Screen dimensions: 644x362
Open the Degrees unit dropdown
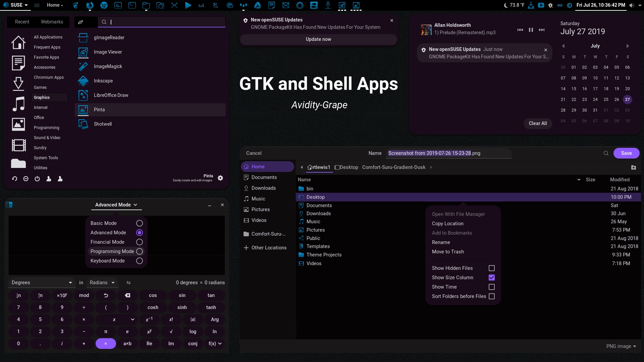42,283
